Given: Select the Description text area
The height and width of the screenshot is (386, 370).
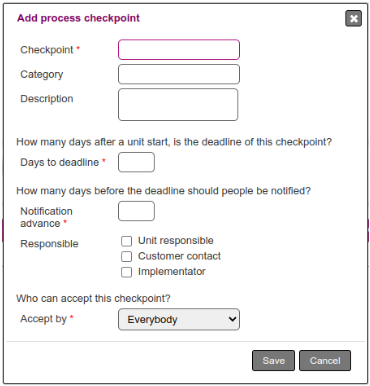Looking at the screenshot, I should [178, 104].
